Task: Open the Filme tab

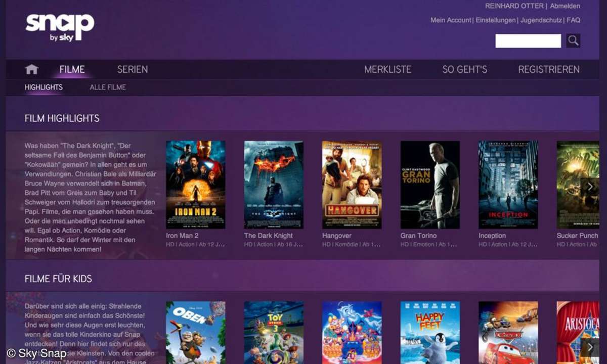Action: [x=72, y=69]
